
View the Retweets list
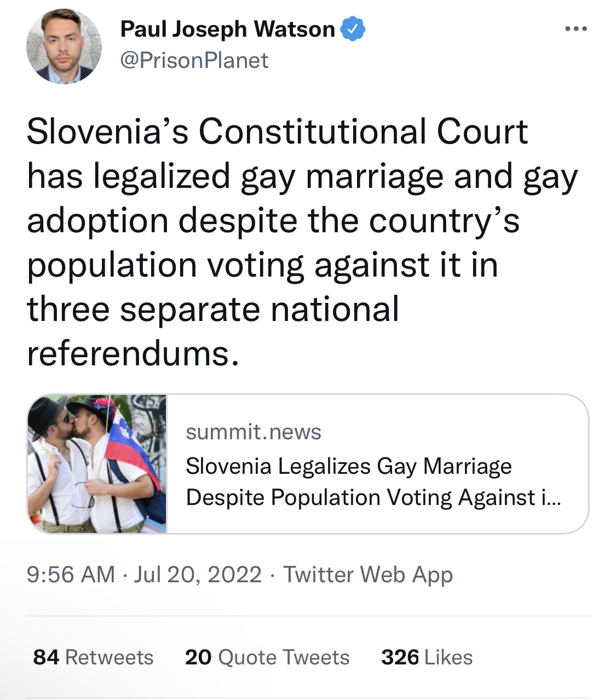pyautogui.click(x=109, y=657)
